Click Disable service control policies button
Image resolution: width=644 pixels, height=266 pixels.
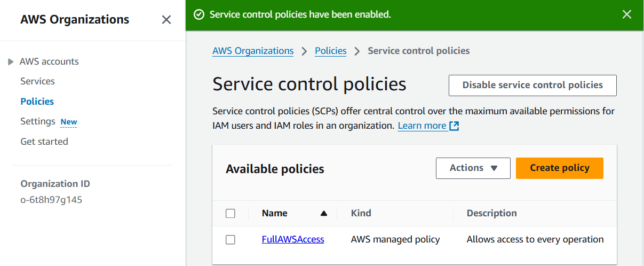532,85
